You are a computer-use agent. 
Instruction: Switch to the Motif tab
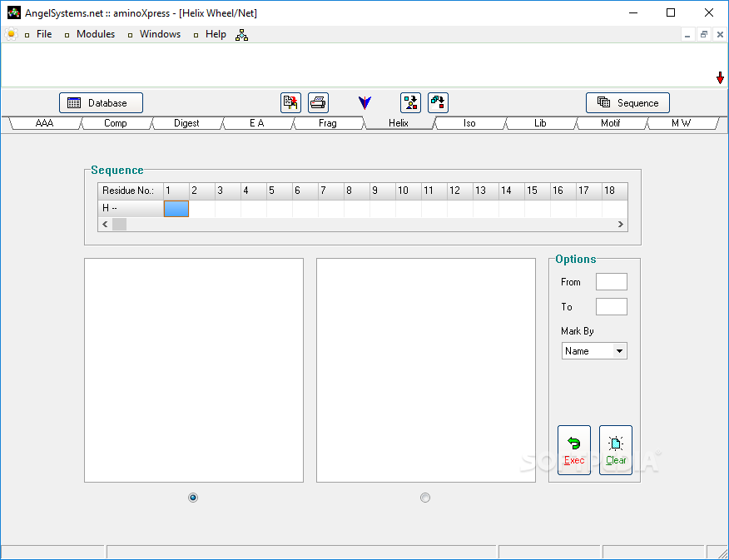[x=611, y=123]
